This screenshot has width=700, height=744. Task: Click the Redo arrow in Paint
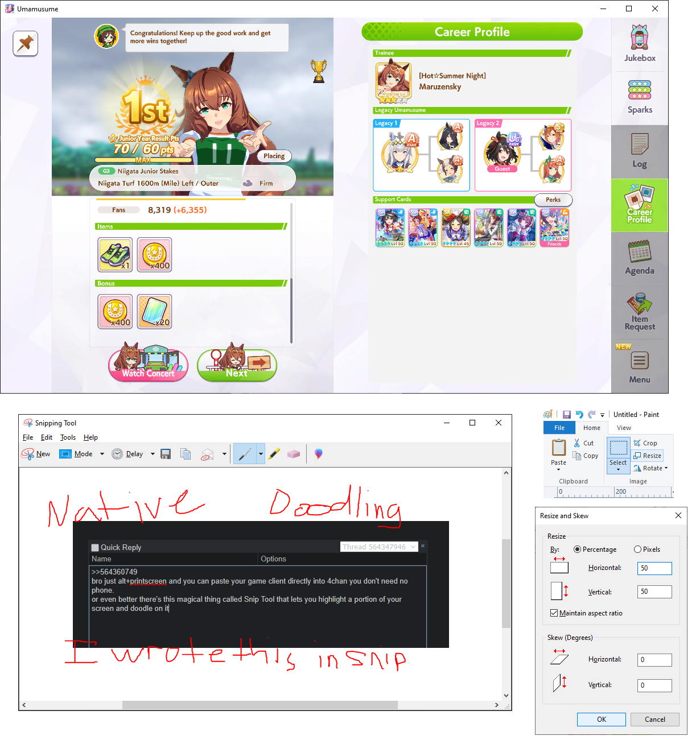[x=592, y=415]
